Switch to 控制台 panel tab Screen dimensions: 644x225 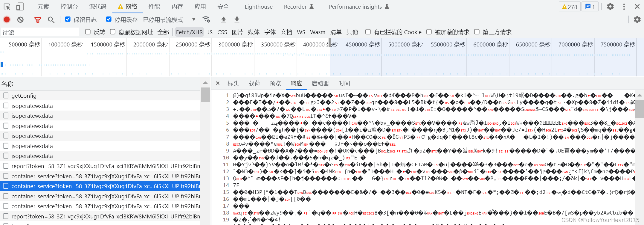click(x=69, y=7)
